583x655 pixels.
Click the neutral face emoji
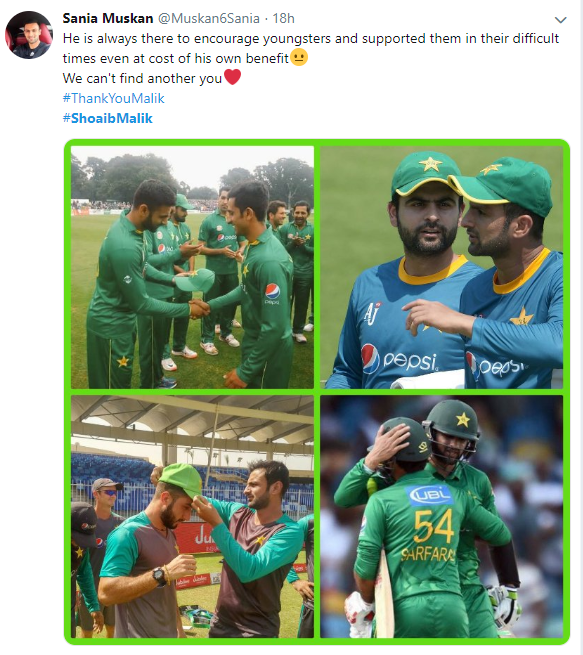(299, 57)
